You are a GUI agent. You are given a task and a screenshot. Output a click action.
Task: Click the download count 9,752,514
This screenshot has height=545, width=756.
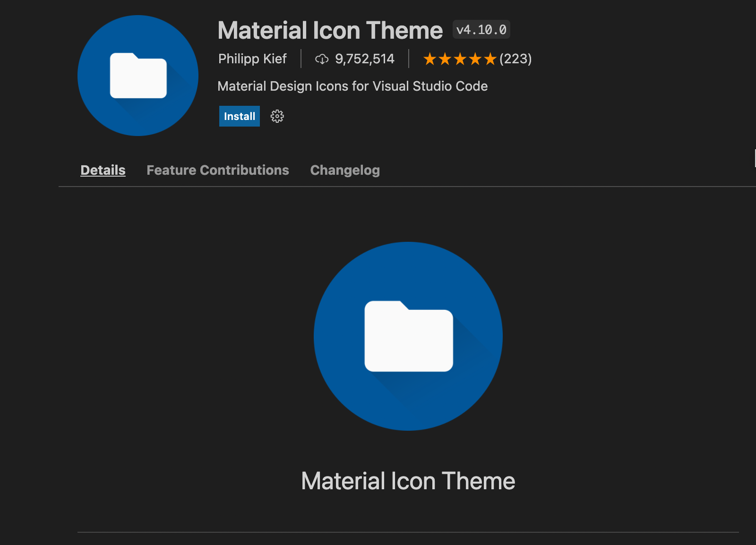pos(364,59)
